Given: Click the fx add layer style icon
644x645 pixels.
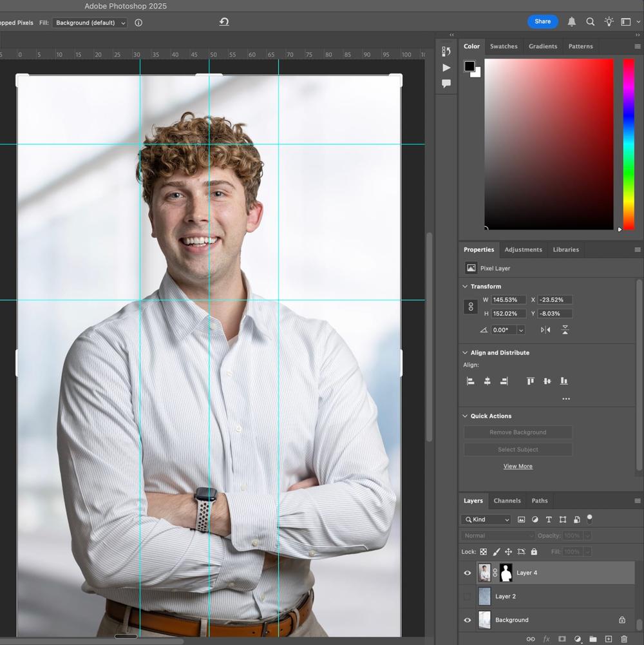Looking at the screenshot, I should 547,639.
